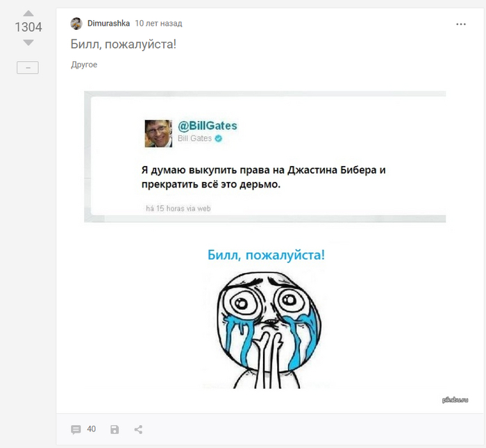Click the comment count 40
The width and height of the screenshot is (486, 448).
(x=92, y=429)
